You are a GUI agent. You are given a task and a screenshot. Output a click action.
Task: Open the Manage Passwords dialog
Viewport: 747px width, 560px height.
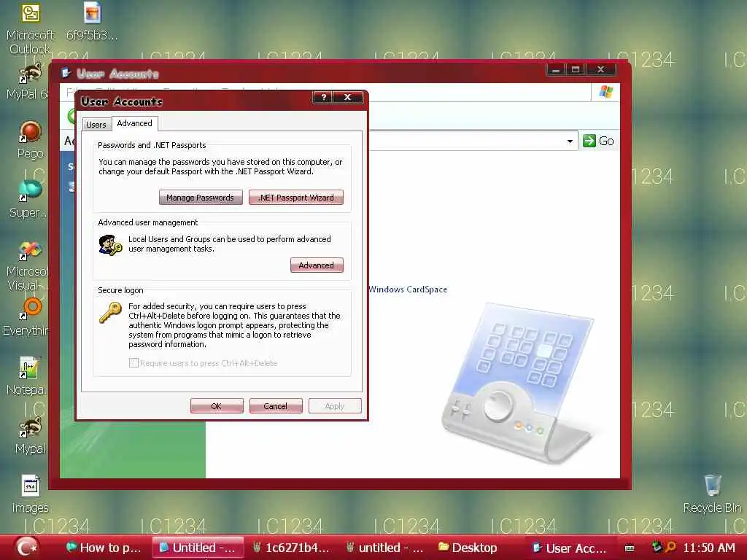coord(201,198)
